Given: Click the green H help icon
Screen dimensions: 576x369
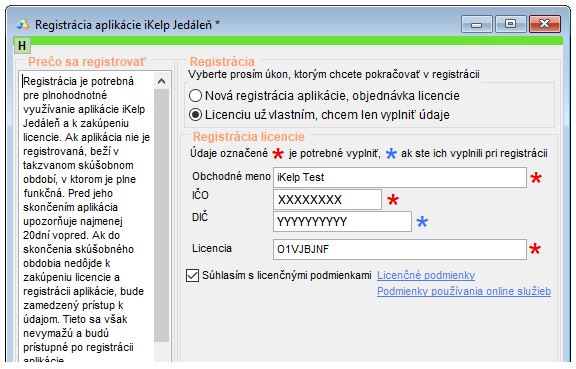Looking at the screenshot, I should (22, 46).
